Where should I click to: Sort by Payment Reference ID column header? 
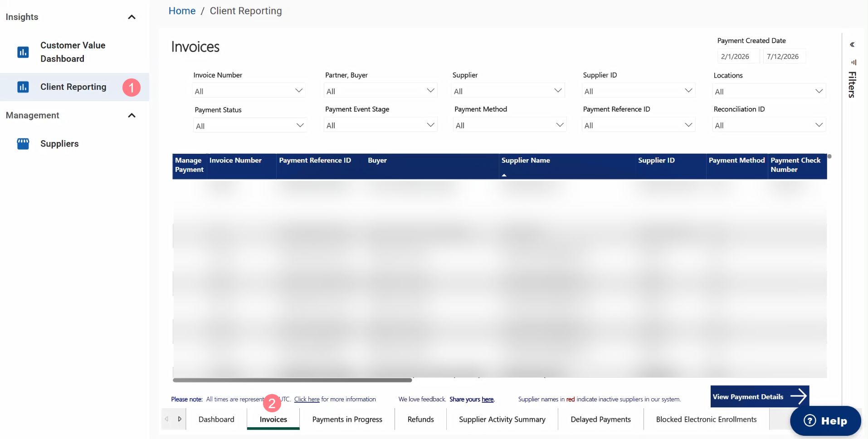(315, 161)
